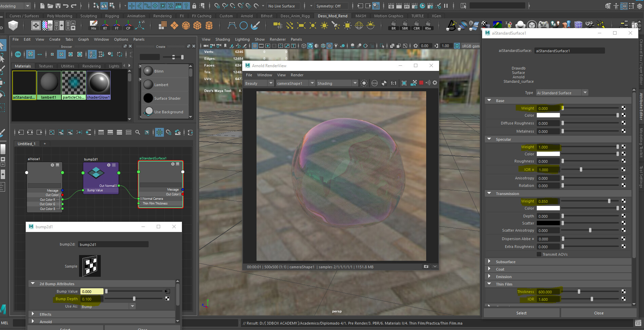Viewport: 644px width, 330px height.
Task: Click the refresh swatches icon in Hypershade
Action: (119, 54)
